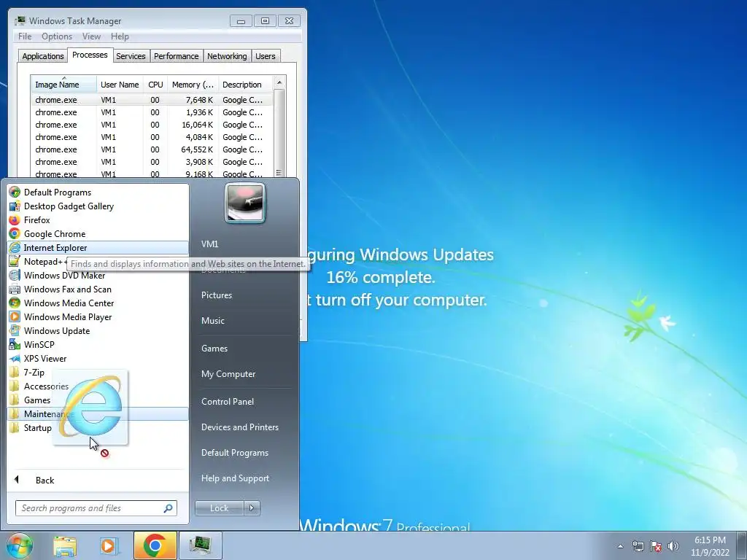This screenshot has width=747, height=560.
Task: Click the user account picture
Action: tap(245, 203)
